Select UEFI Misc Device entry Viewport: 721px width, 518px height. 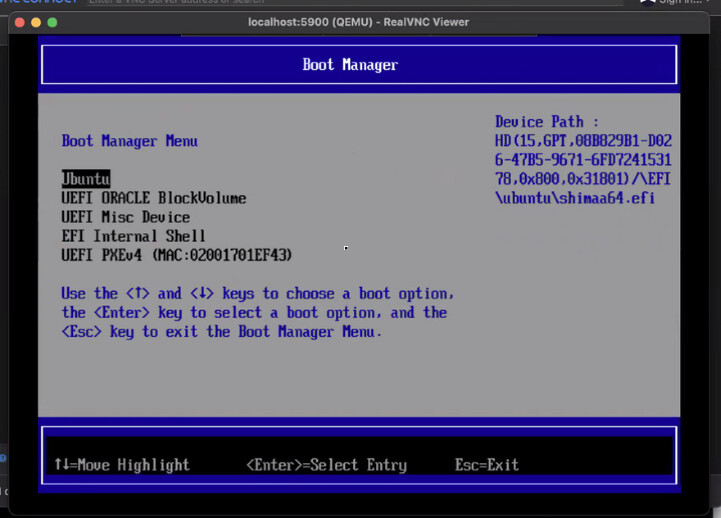pos(126,217)
